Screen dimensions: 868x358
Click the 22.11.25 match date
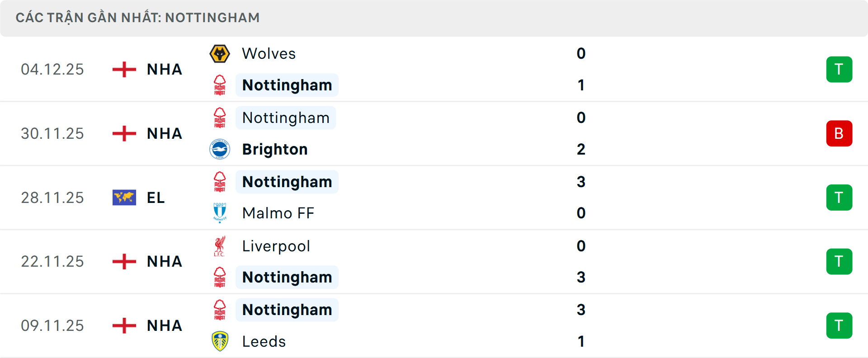52,261
